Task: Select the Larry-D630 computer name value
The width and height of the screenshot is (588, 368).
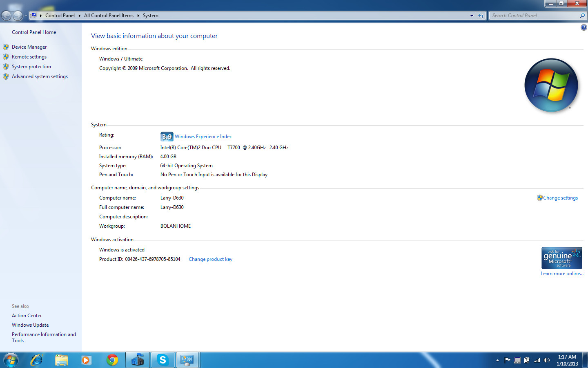Action: (x=172, y=198)
